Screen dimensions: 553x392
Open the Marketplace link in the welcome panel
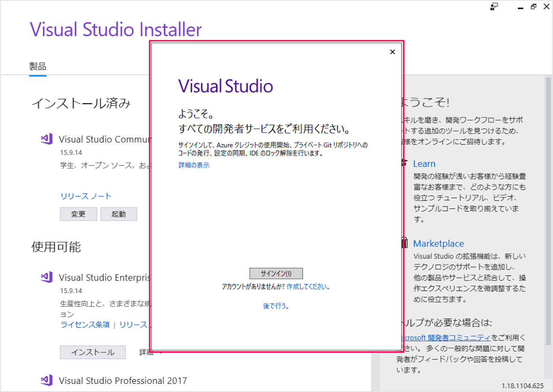[x=439, y=243]
